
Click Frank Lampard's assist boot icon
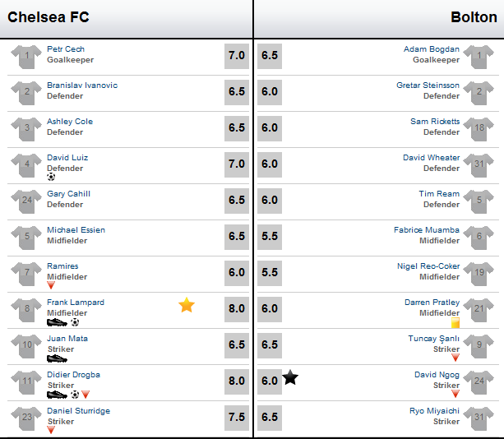pyautogui.click(x=57, y=322)
